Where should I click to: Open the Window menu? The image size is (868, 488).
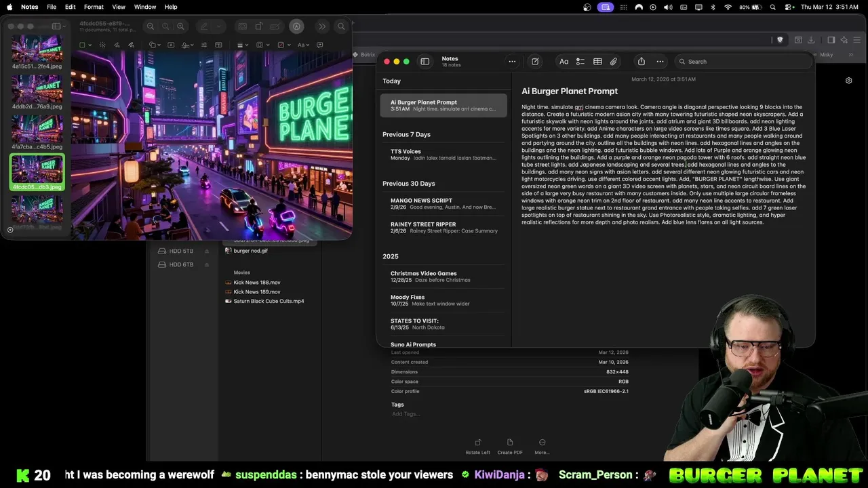pyautogui.click(x=145, y=7)
